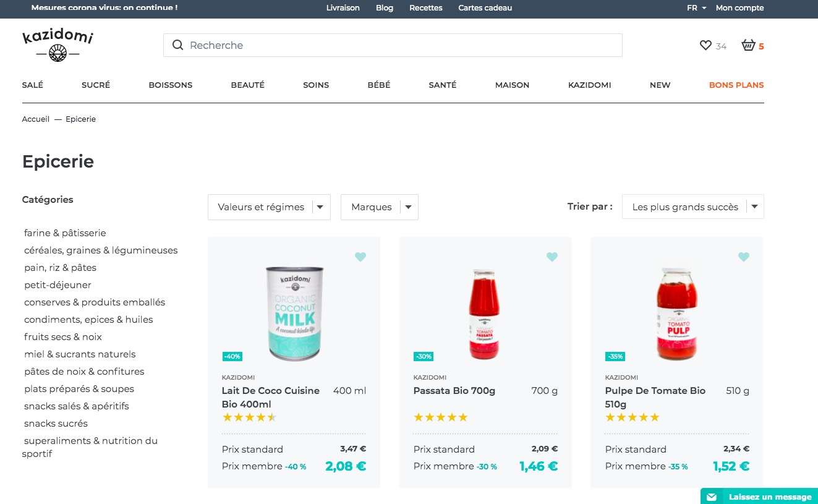Screen dimensions: 818x504
Task: Open the coconut milk can product image
Action: [294, 314]
